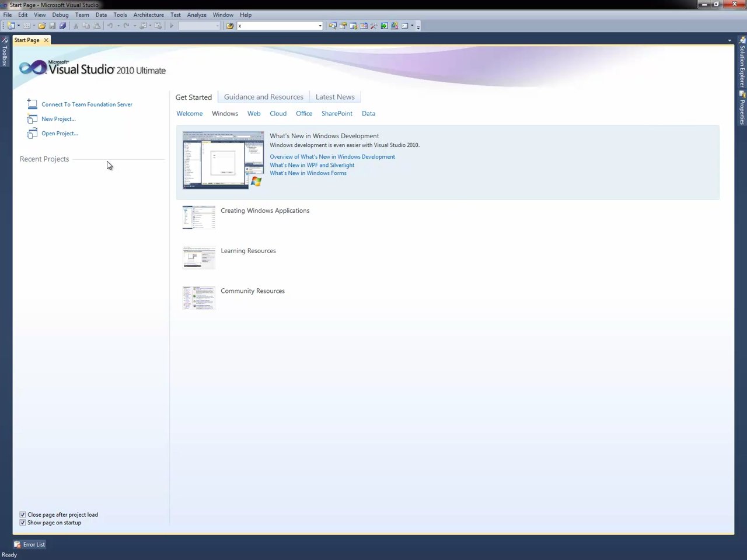Switch to Guidance and Resources tab
This screenshot has width=747, height=560.
(264, 97)
